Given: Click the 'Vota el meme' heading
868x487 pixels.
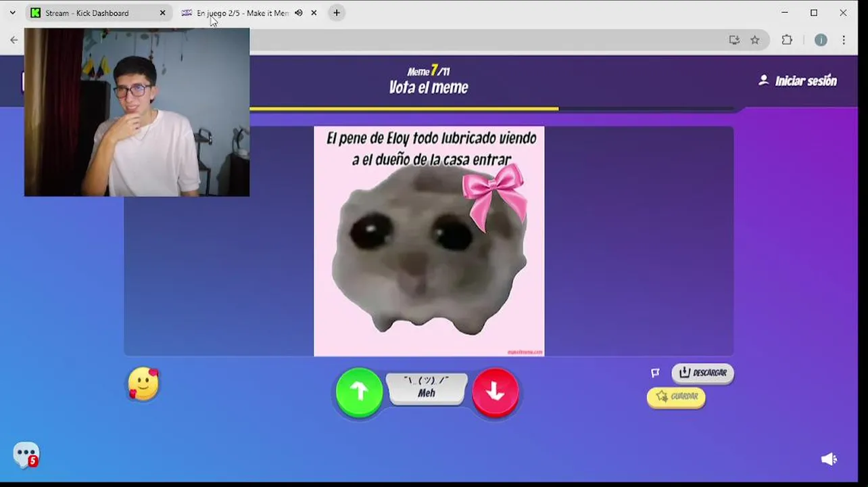Looking at the screenshot, I should [x=429, y=87].
